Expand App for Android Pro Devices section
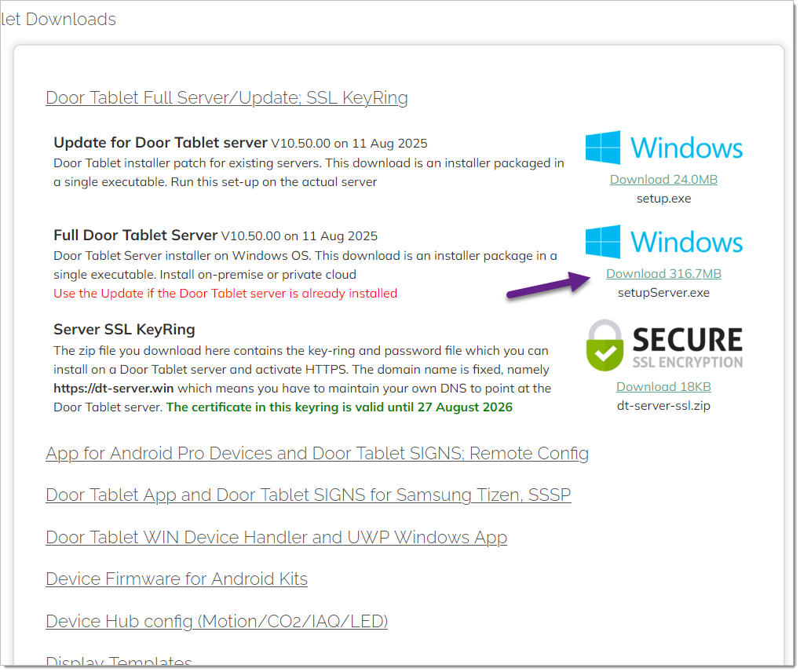 317,454
